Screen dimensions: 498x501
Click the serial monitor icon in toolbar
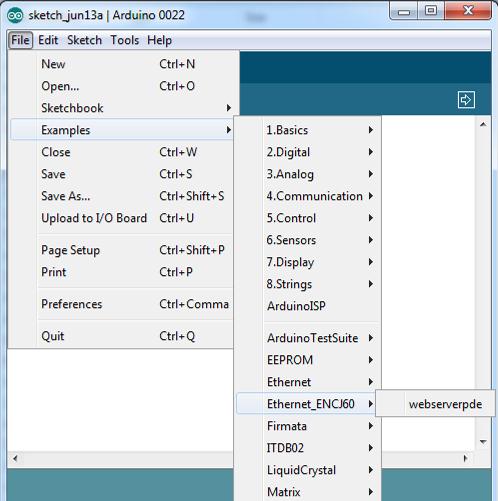point(466,99)
